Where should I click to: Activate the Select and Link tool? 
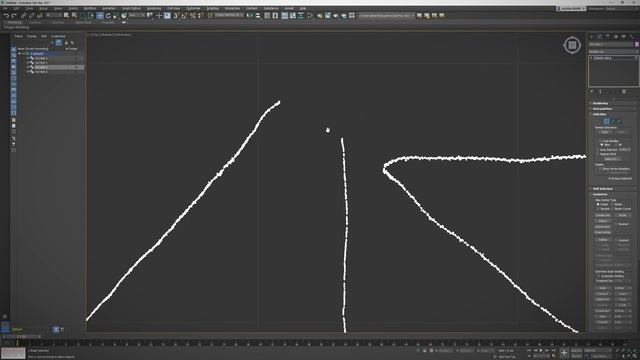point(23,16)
